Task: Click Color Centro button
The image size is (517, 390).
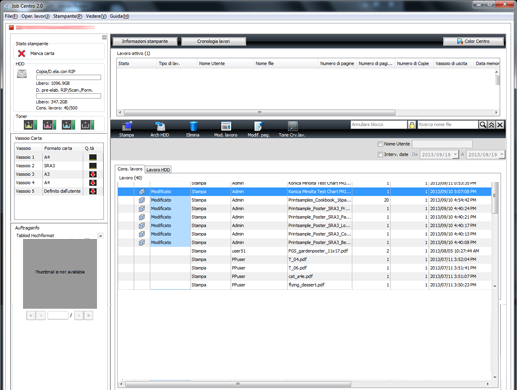Action: [473, 41]
